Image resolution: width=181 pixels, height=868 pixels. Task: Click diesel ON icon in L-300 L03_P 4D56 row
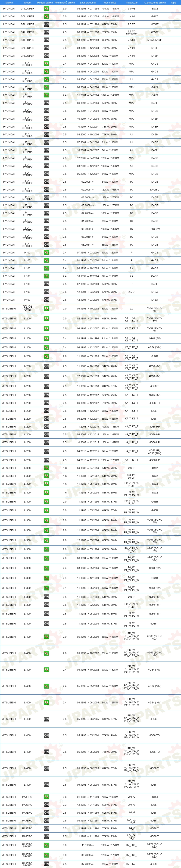click(46, 597)
